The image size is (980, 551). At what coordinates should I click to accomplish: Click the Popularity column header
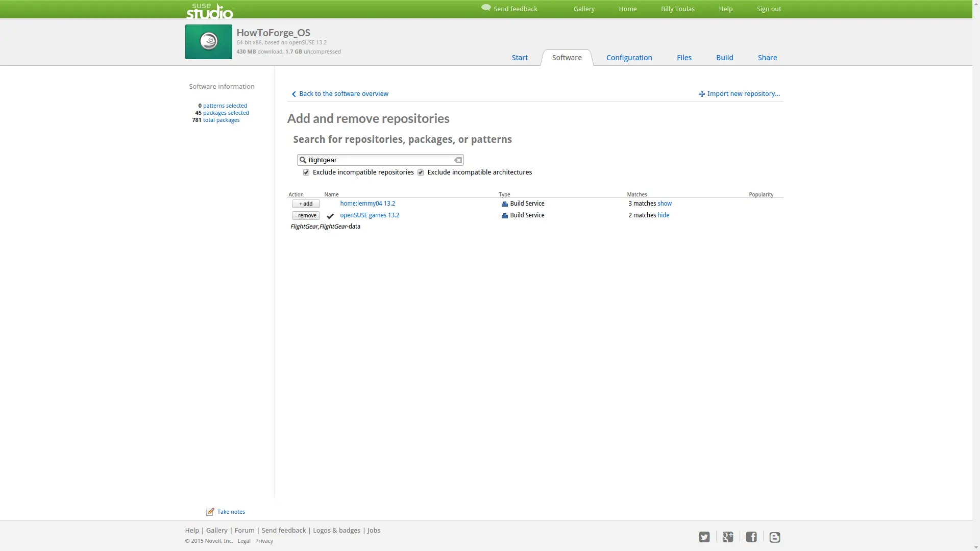(x=761, y=194)
